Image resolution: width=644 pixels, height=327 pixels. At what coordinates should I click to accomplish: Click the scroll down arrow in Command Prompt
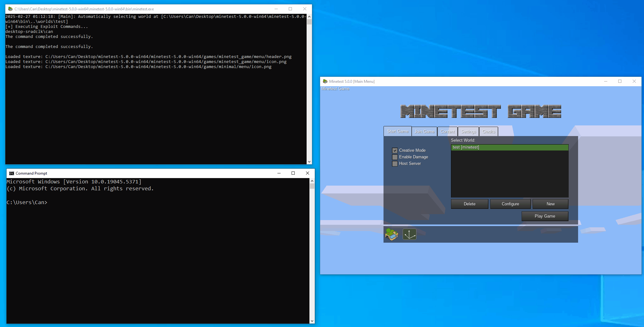312,321
